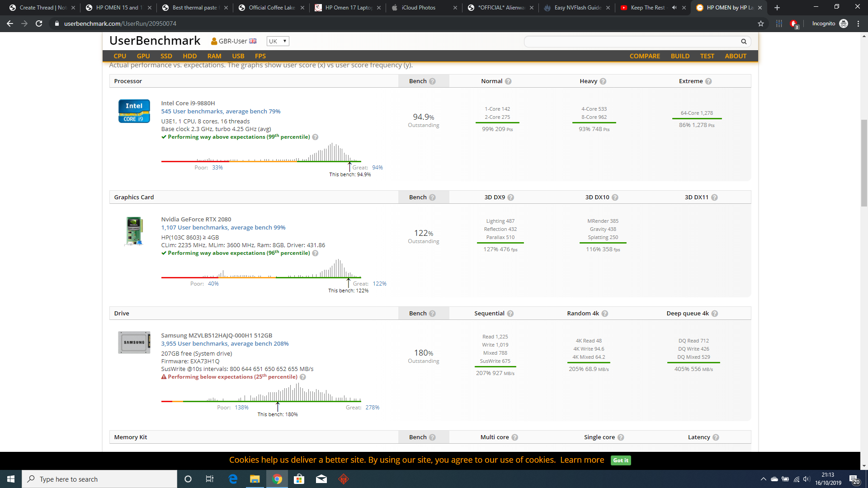Open help icon beside 3D DX11
This screenshot has height=488, width=868.
pos(715,197)
